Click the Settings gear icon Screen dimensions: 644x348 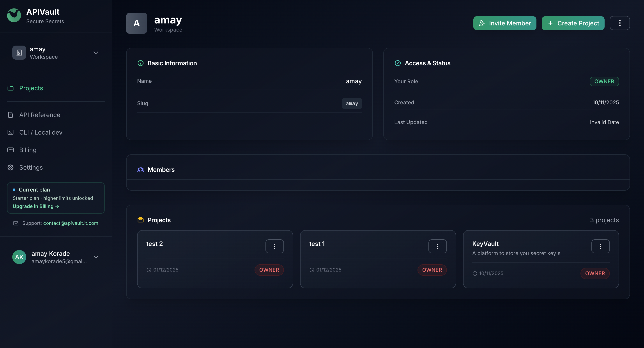pos(11,167)
